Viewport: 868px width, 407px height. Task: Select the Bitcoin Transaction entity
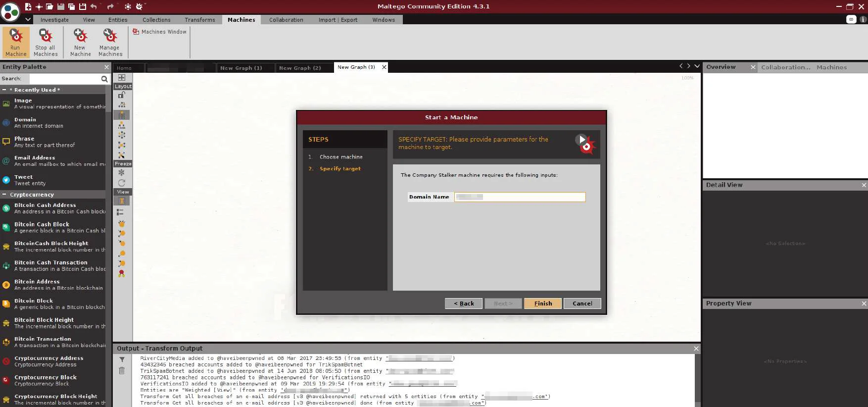[53, 342]
